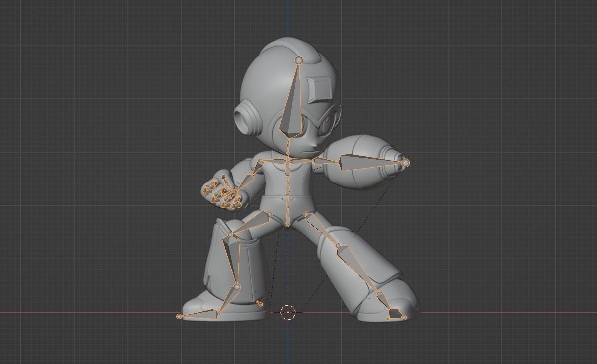Select the dark foot bone of the extended leg
The width and height of the screenshot is (597, 364).
(395, 314)
